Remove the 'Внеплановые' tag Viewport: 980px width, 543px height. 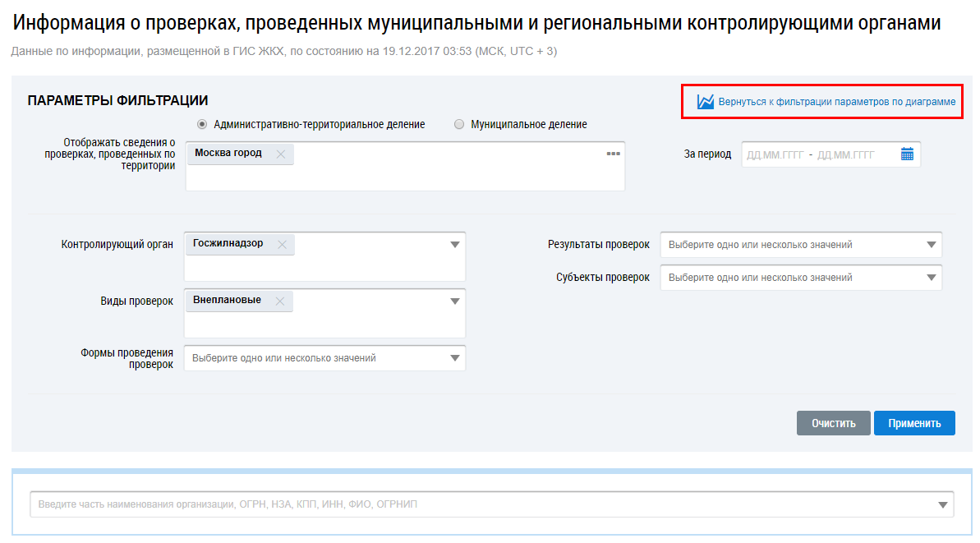tap(280, 301)
